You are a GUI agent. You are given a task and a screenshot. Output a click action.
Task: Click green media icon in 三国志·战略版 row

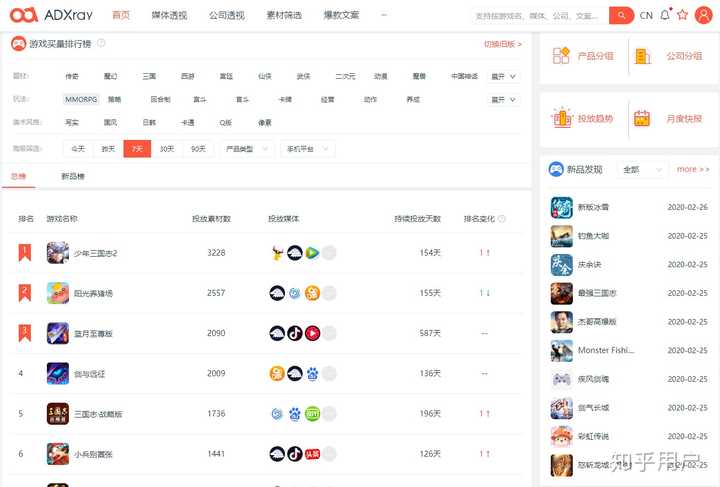tap(312, 414)
